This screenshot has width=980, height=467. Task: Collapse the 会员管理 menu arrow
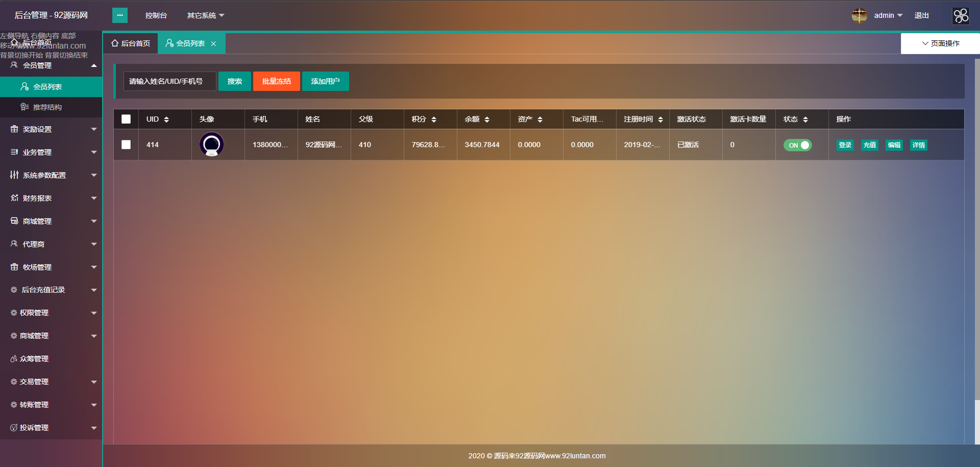[x=94, y=65]
